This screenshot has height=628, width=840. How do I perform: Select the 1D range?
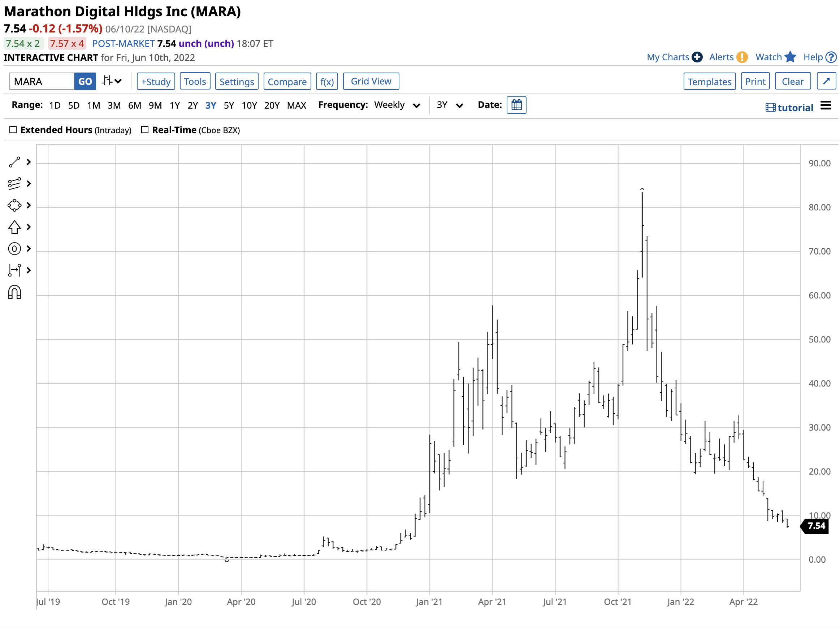(55, 105)
